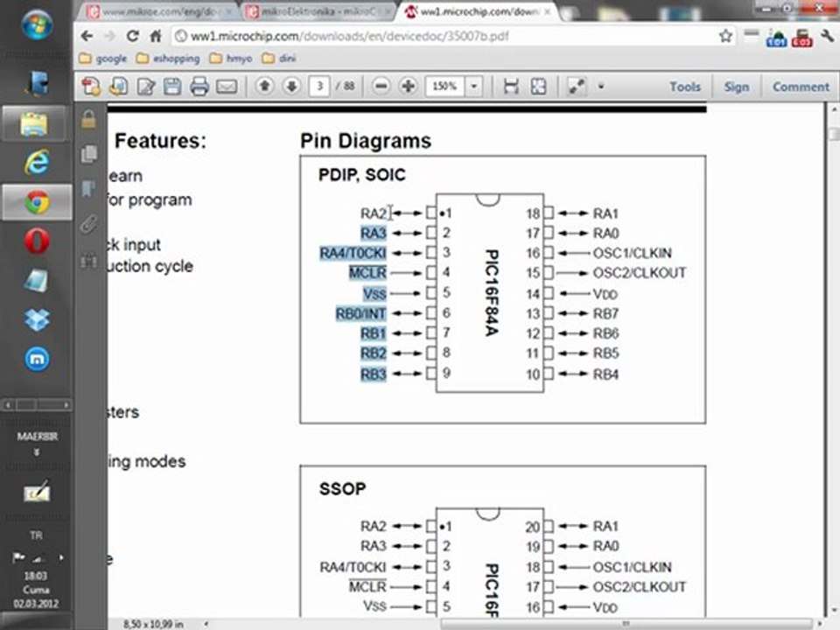Click the horizontal PDF scrollbar
Viewport: 840px width, 630px height.
coord(626,624)
